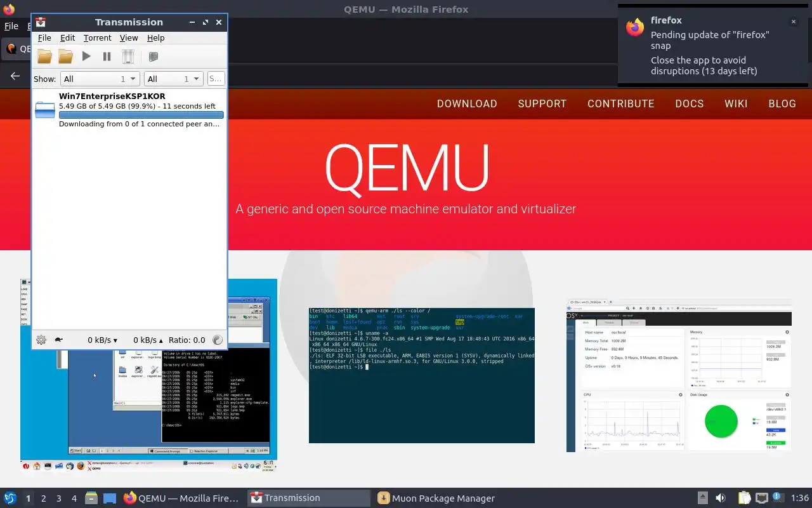Viewport: 812px width, 508px height.
Task: Open the upload speed 0 kB/s menu
Action: coord(148,340)
